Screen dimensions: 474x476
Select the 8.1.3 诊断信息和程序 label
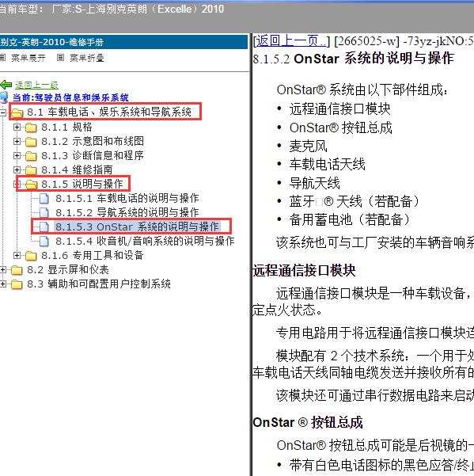(x=93, y=155)
